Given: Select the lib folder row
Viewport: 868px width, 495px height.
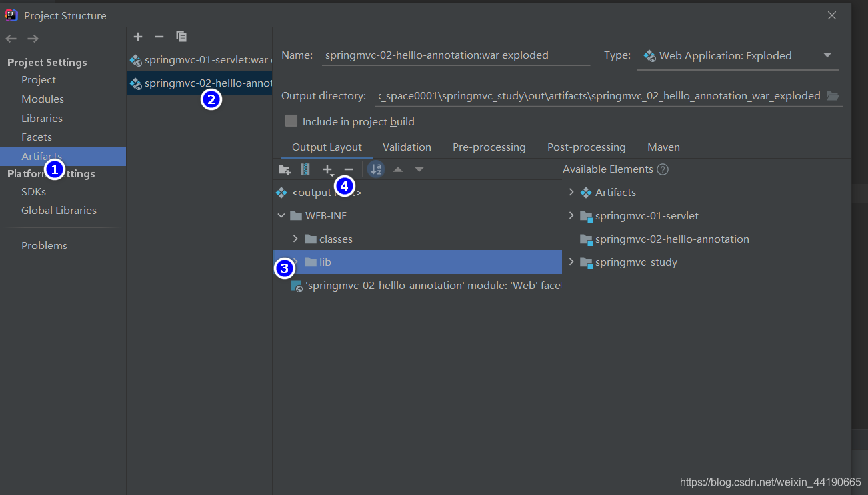Looking at the screenshot, I should (417, 262).
